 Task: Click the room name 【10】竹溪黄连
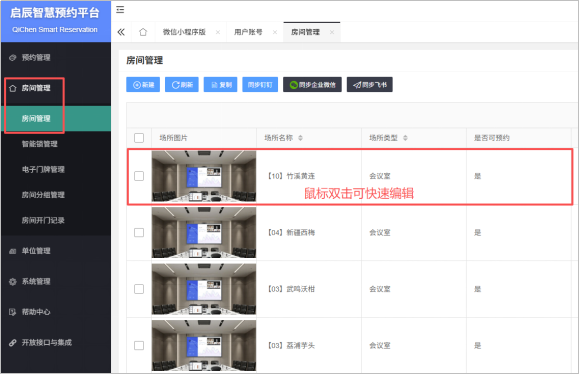pos(291,176)
